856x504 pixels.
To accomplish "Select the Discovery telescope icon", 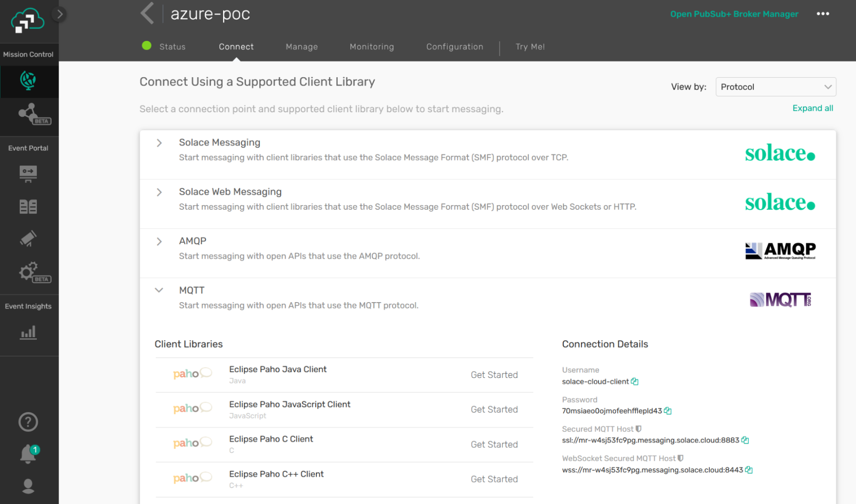I will (29, 238).
